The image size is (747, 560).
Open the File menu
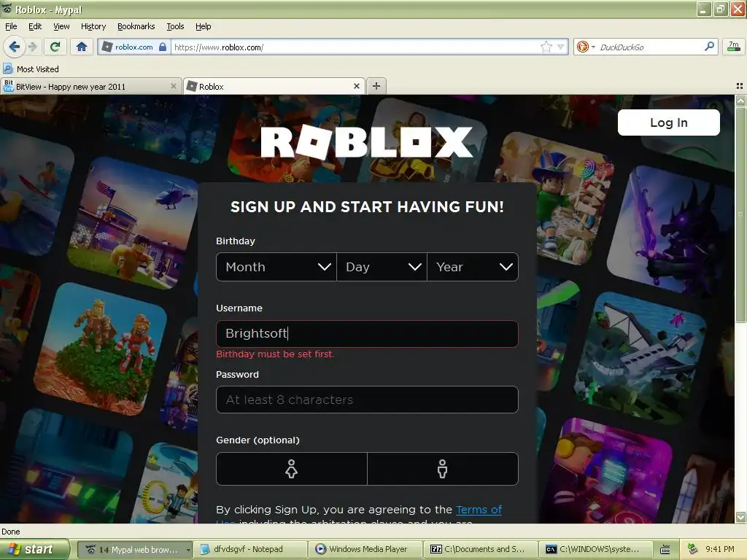[11, 26]
